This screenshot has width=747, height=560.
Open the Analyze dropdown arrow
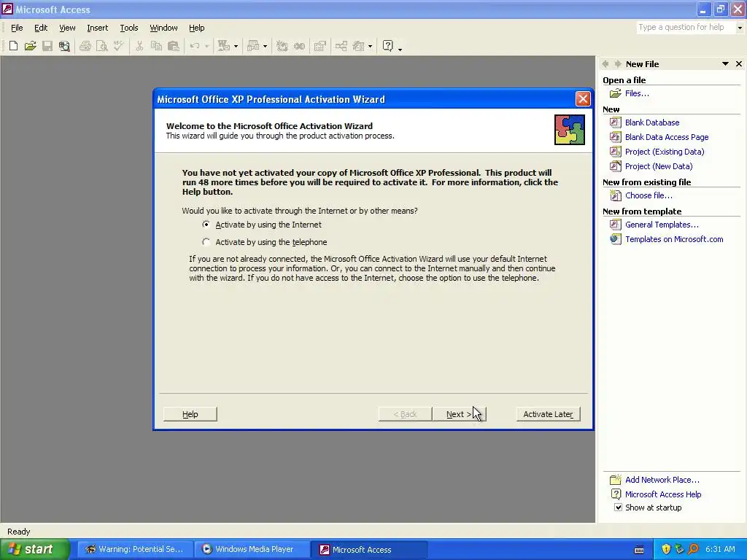[266, 46]
